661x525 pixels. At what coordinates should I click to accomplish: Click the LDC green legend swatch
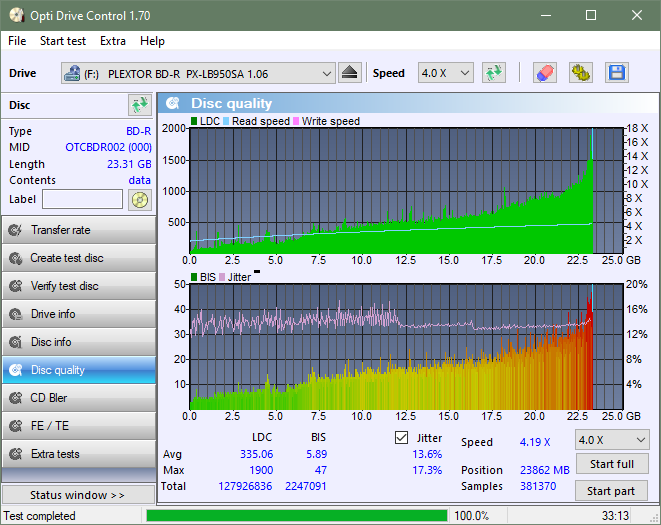194,121
